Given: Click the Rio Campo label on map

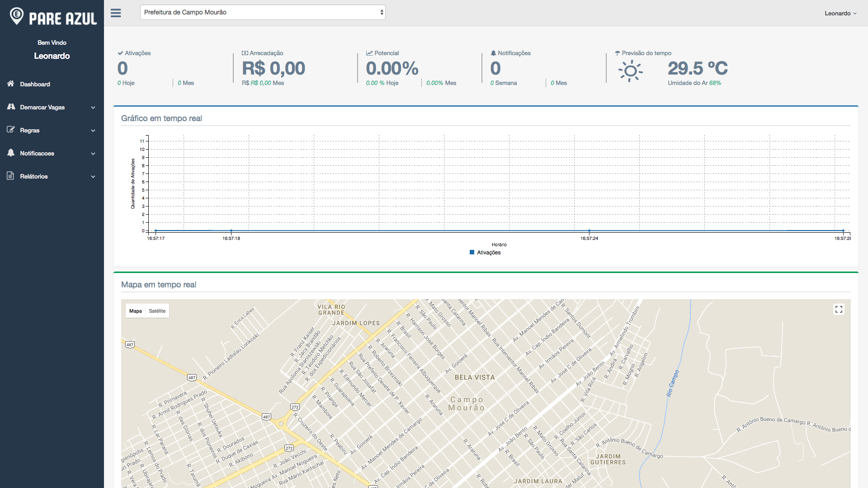Looking at the screenshot, I should pos(673,384).
